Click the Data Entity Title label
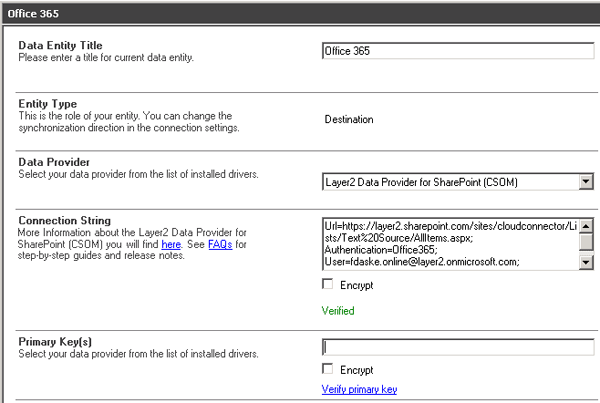600x403 pixels. click(60, 46)
